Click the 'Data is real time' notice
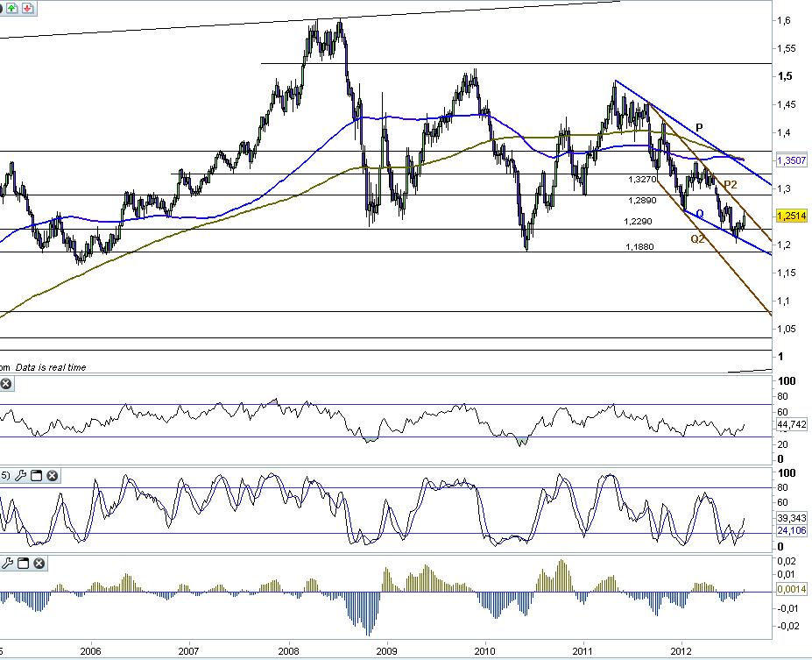The width and height of the screenshot is (812, 660). click(51, 367)
